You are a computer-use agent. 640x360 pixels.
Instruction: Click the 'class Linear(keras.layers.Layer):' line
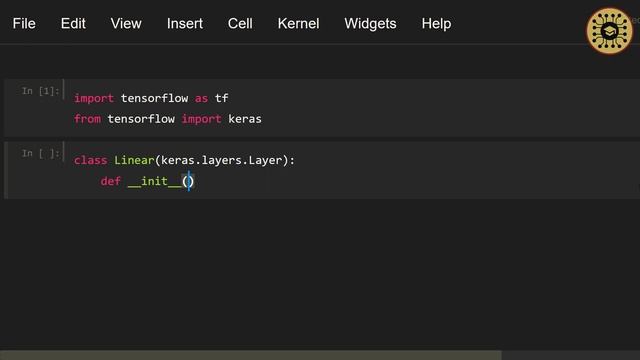coord(184,160)
